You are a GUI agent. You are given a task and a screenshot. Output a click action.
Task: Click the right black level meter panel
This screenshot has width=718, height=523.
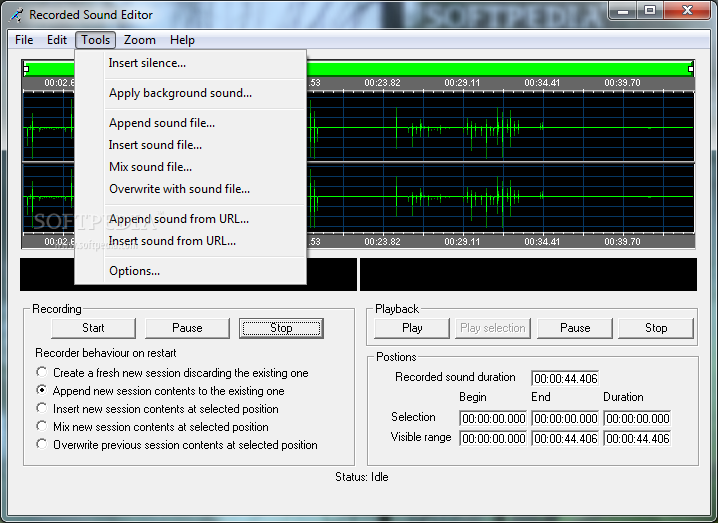pos(528,274)
